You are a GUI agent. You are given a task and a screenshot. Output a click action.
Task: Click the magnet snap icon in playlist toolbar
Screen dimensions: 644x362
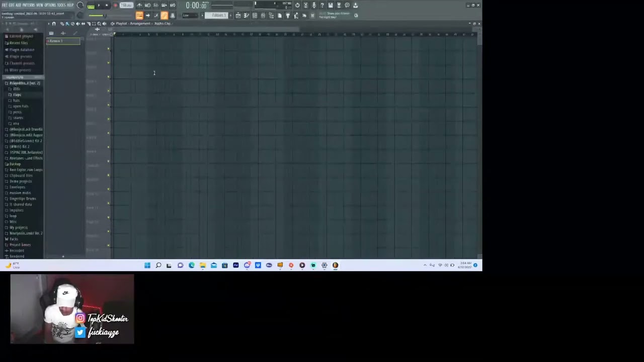point(54,24)
